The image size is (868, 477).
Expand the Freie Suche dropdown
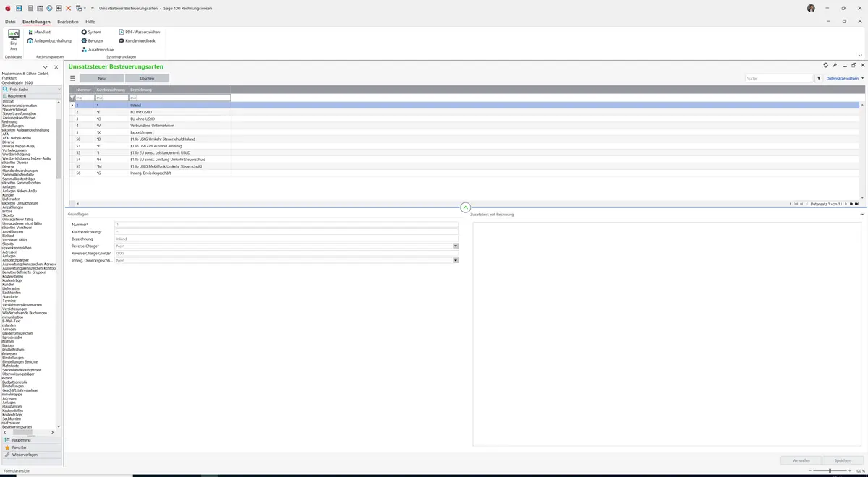tap(59, 90)
